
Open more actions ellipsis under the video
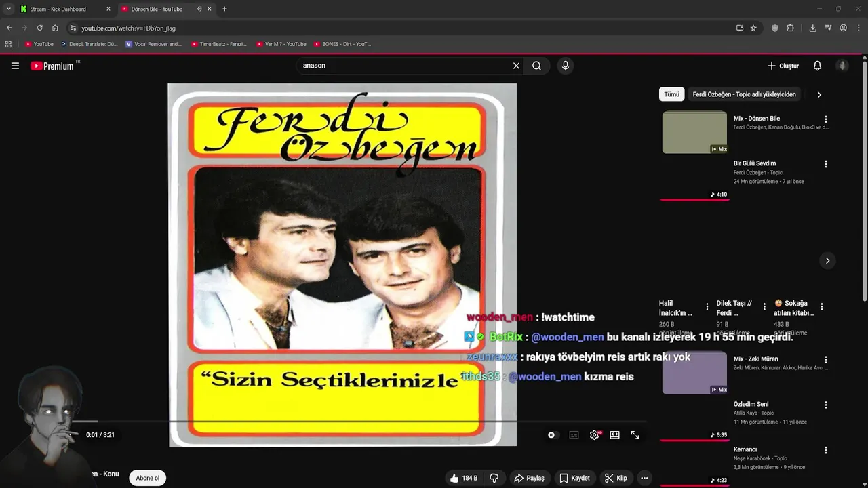click(x=644, y=478)
